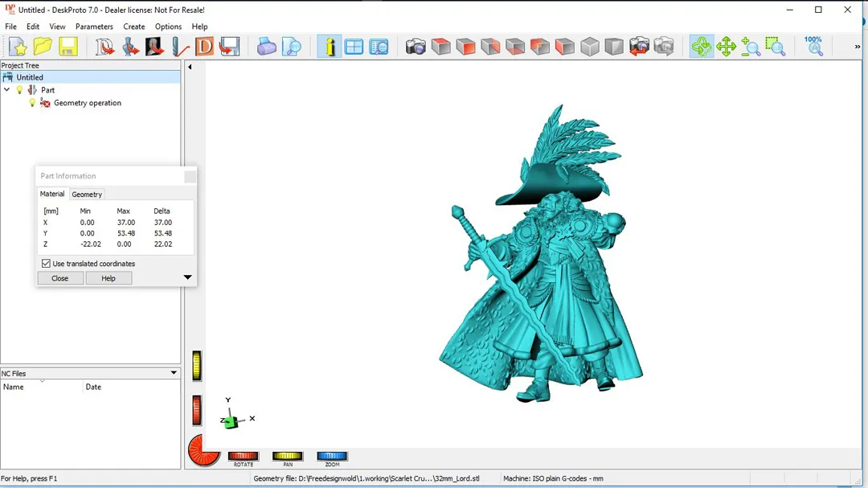
Task: Select the Geometry operation tree item
Action: [88, 103]
